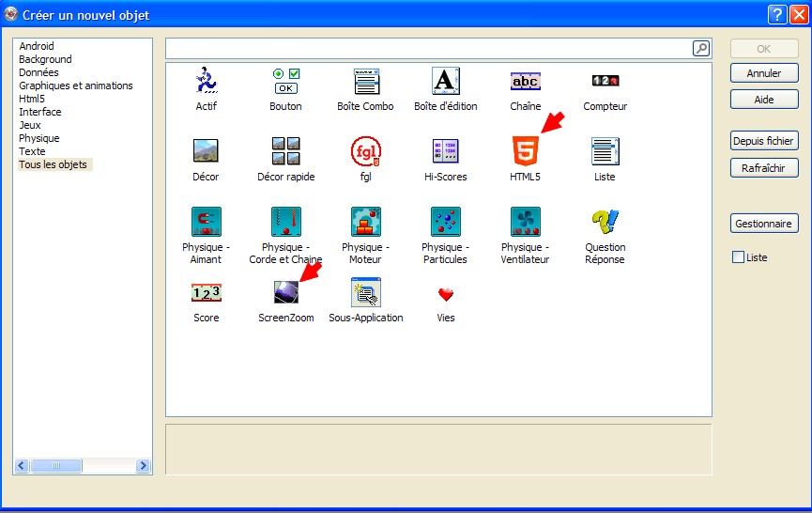Select the Hi-Scores object
The width and height of the screenshot is (812, 513).
[x=445, y=150]
